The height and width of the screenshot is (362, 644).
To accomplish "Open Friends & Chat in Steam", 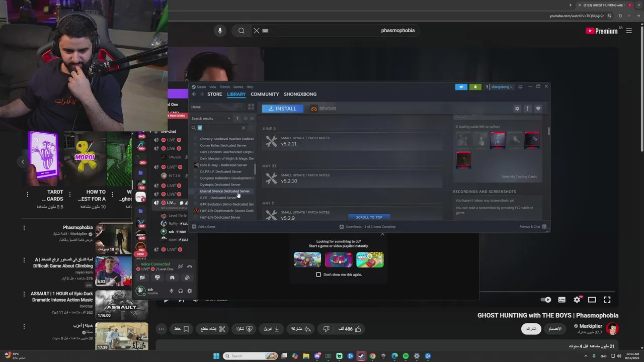I will 533,227.
